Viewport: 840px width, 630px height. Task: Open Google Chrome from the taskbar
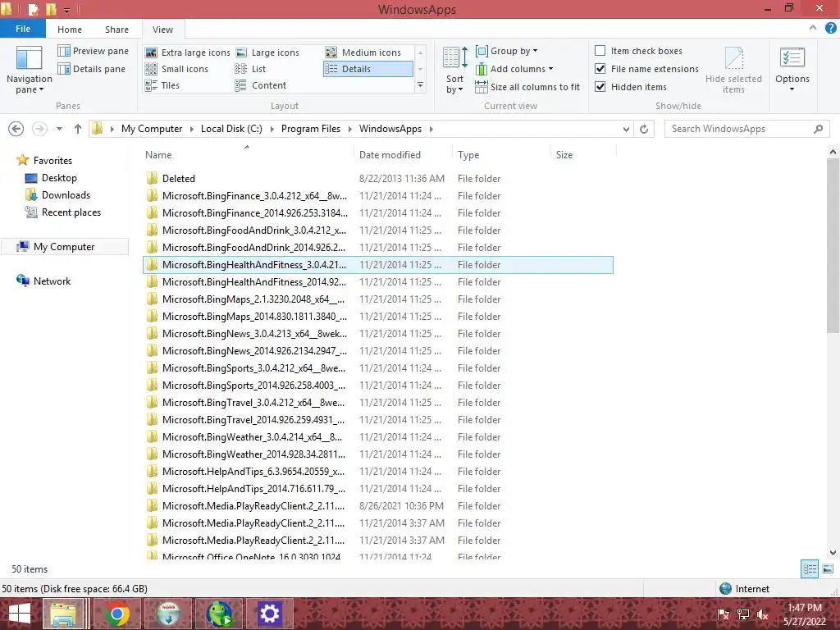coord(117,614)
